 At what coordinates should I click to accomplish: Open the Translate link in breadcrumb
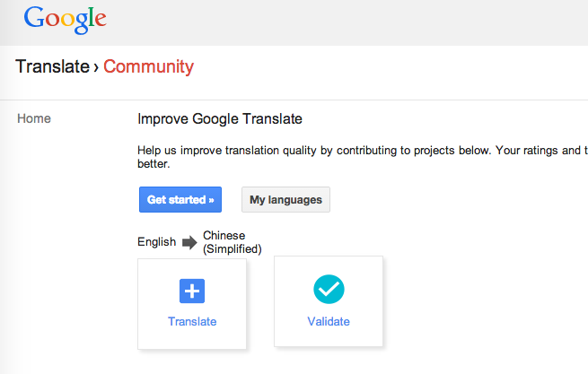click(52, 66)
